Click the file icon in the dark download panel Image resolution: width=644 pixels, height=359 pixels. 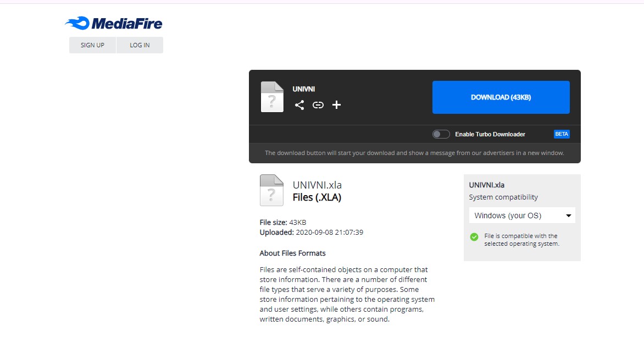click(x=272, y=97)
